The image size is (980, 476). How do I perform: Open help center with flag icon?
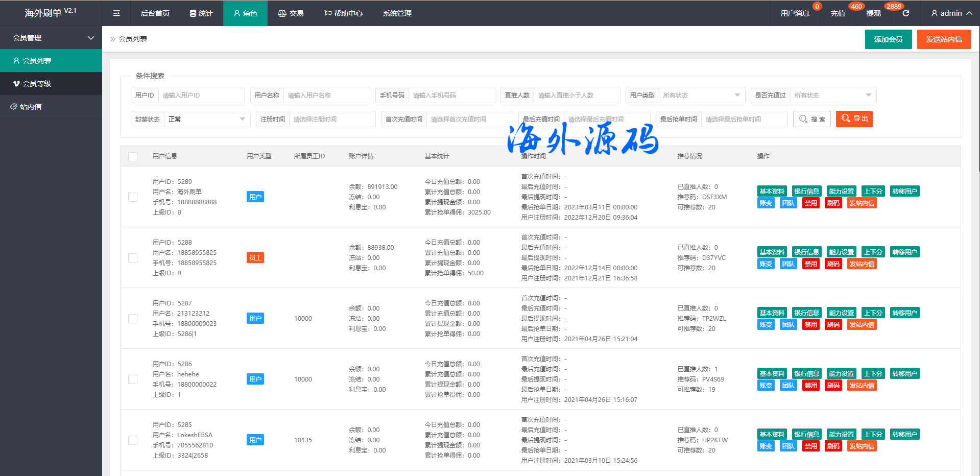click(x=343, y=13)
